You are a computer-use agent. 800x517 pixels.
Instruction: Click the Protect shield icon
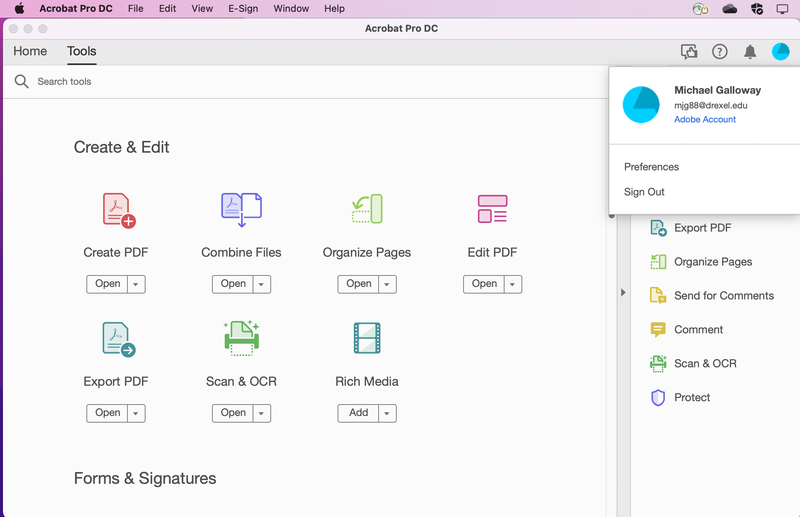point(658,398)
